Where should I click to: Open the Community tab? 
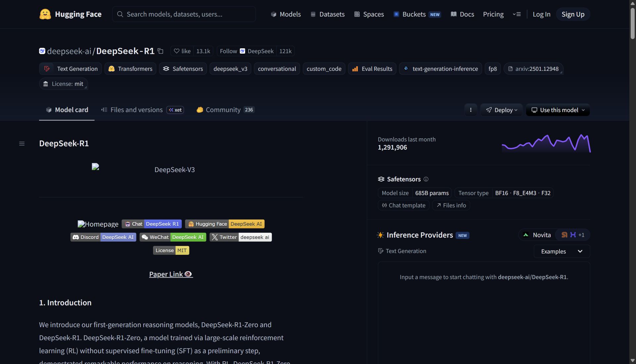223,110
